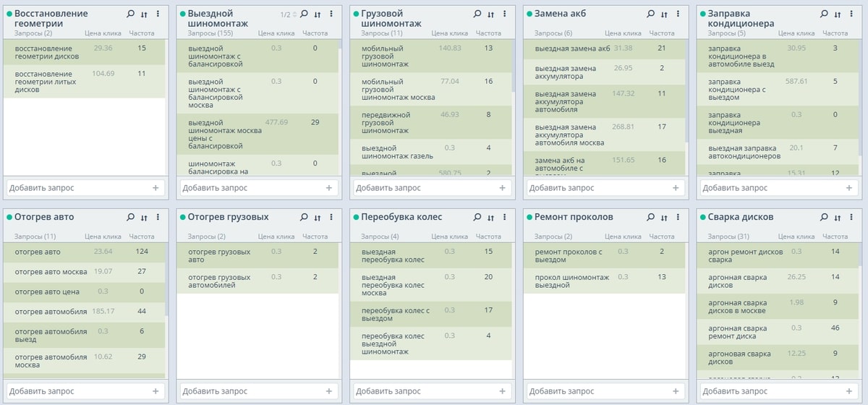Open three-dot menu of Грузовой шиномонтаж card
868x405 pixels.
[x=504, y=14]
